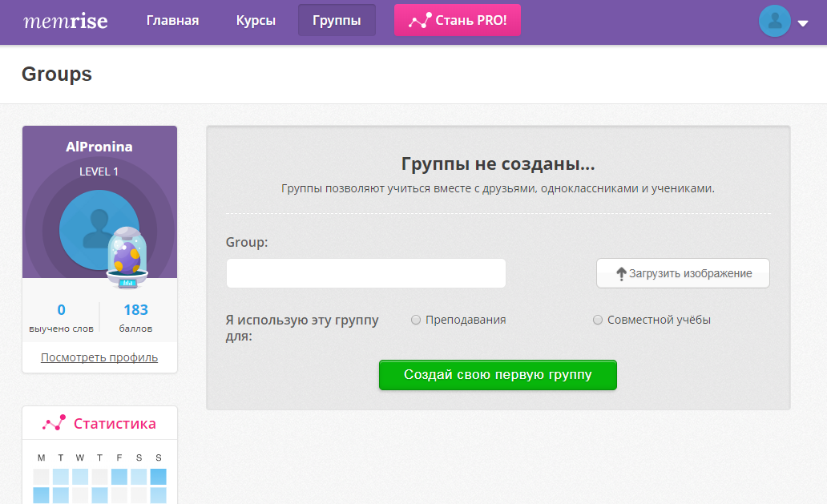The height and width of the screenshot is (504, 827).
Task: Click the pink graph icon next to Статистика
Action: [x=52, y=422]
